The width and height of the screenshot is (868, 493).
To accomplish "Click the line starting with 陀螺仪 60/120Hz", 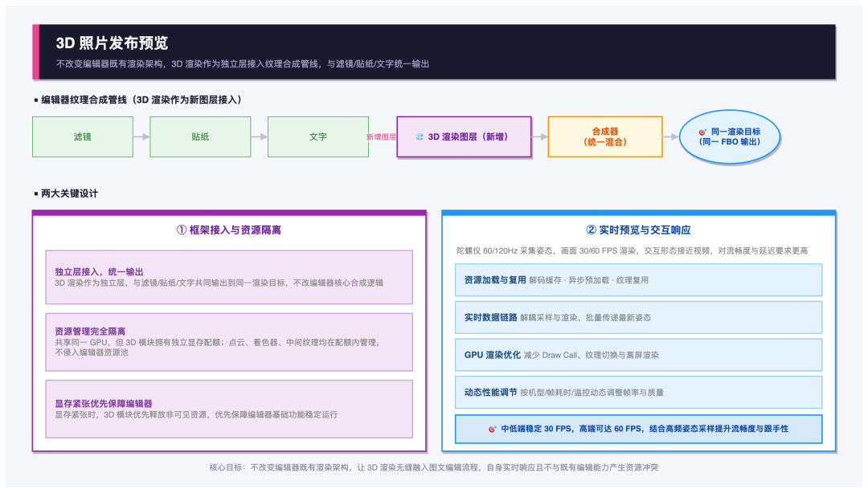I will tap(632, 251).
